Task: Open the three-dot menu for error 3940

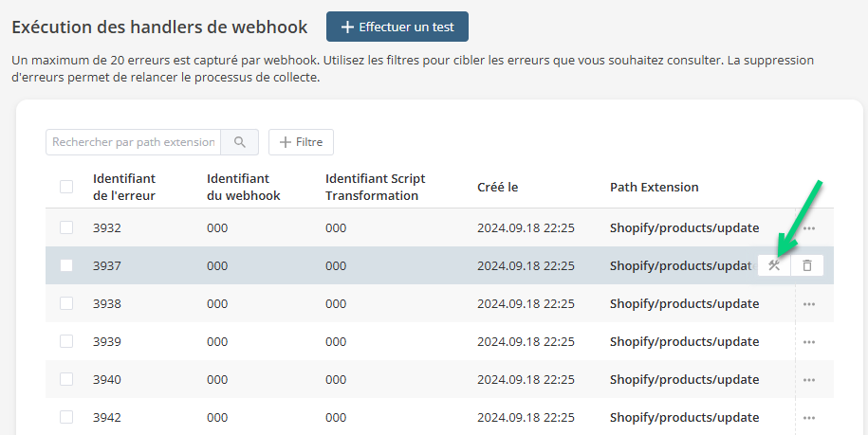Action: pyautogui.click(x=809, y=380)
